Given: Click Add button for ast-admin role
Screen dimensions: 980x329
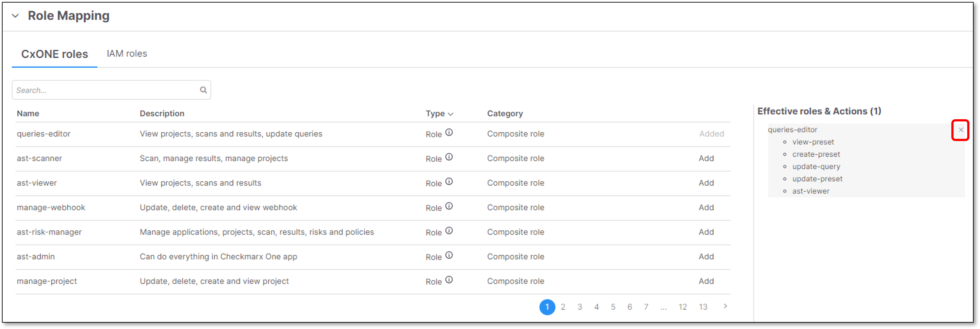Looking at the screenshot, I should pyautogui.click(x=707, y=257).
